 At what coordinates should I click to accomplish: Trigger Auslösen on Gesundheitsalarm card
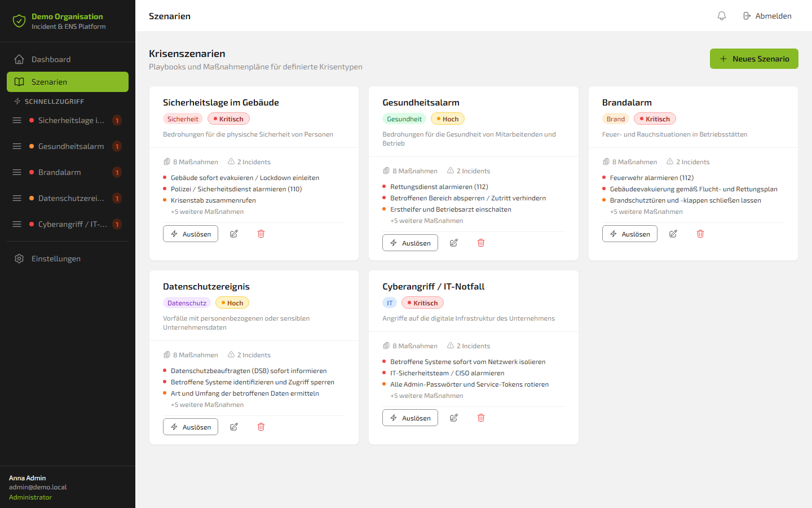(x=410, y=243)
